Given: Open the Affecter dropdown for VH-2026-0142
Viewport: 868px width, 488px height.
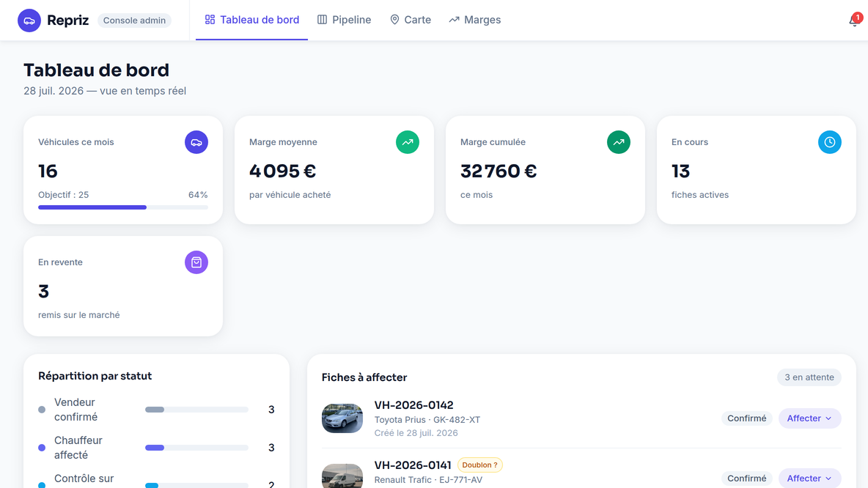Looking at the screenshot, I should tap(810, 418).
